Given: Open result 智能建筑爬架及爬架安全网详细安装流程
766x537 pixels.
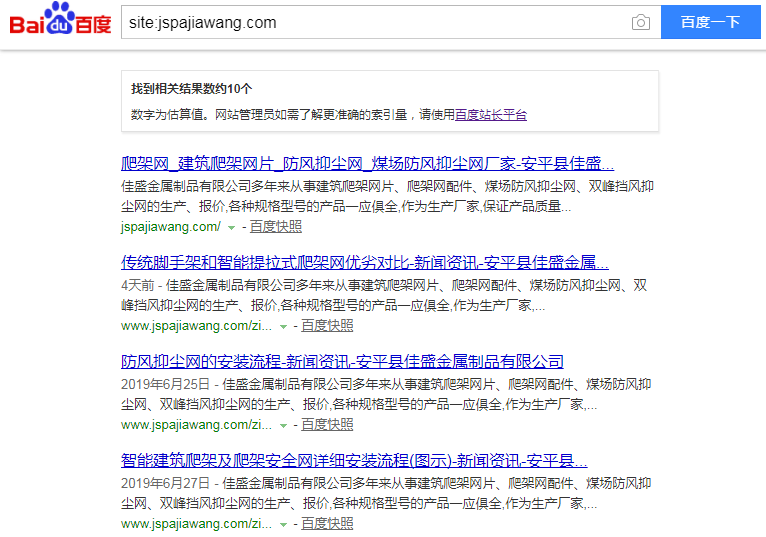Looking at the screenshot, I should coord(354,461).
